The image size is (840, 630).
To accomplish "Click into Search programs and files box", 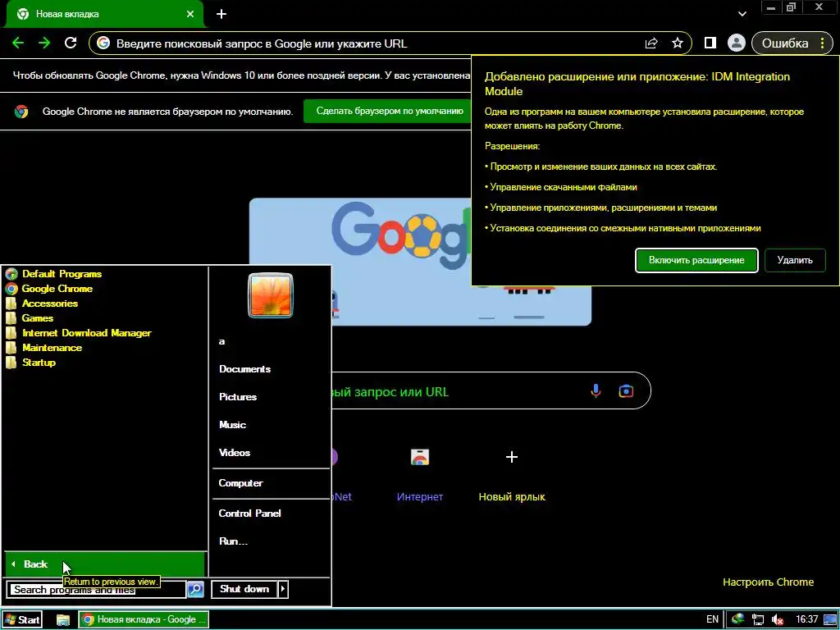I will coord(97,590).
